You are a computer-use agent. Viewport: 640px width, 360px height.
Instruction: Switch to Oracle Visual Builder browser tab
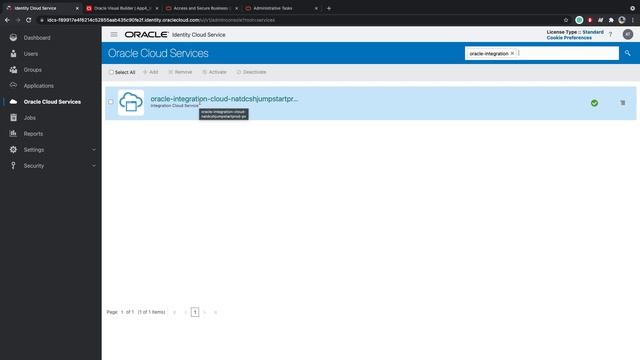122,8
